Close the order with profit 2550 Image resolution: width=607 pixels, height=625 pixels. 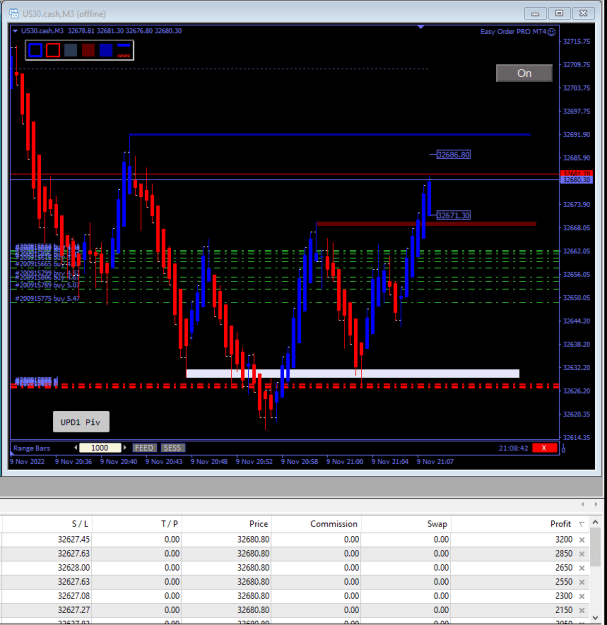[x=582, y=582]
